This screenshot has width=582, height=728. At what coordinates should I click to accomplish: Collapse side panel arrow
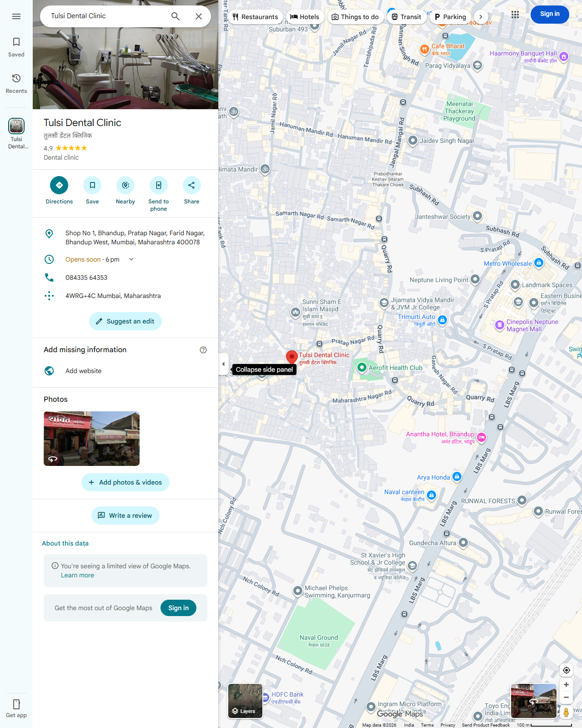tap(223, 364)
